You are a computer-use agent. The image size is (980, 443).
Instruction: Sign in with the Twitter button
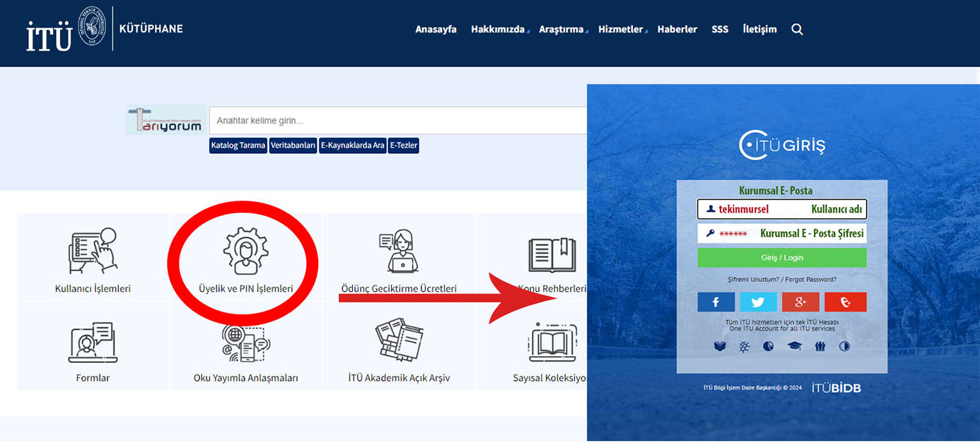click(x=758, y=302)
